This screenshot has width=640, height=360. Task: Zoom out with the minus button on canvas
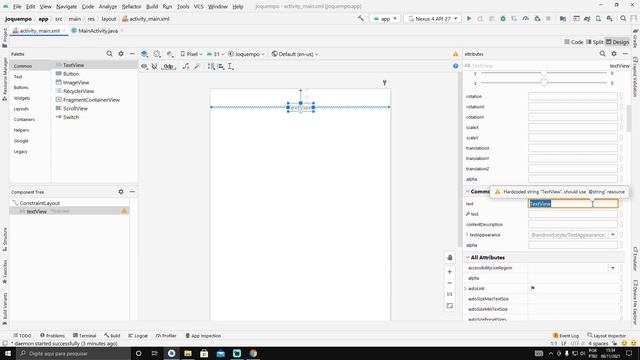click(x=449, y=283)
